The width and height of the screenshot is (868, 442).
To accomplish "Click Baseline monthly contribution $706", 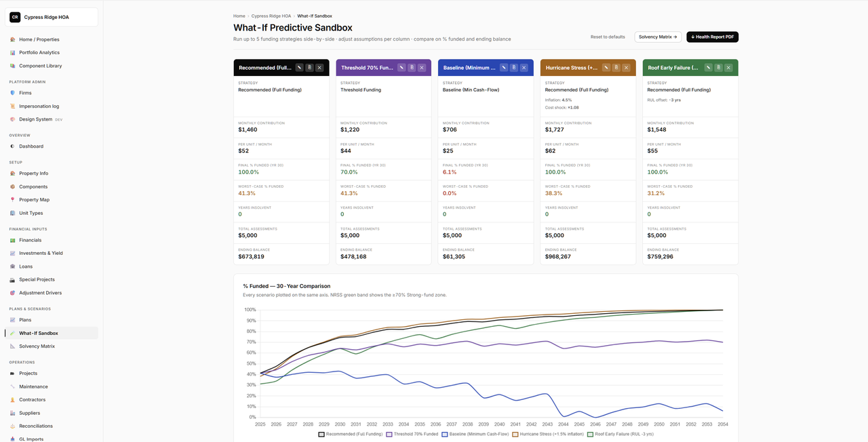I will click(x=450, y=129).
